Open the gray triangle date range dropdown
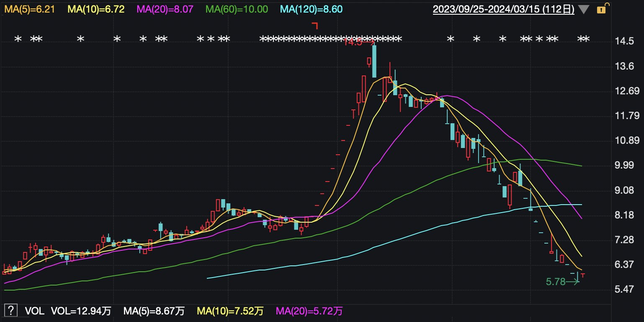Viewport: 644px width, 322px height. point(583,9)
